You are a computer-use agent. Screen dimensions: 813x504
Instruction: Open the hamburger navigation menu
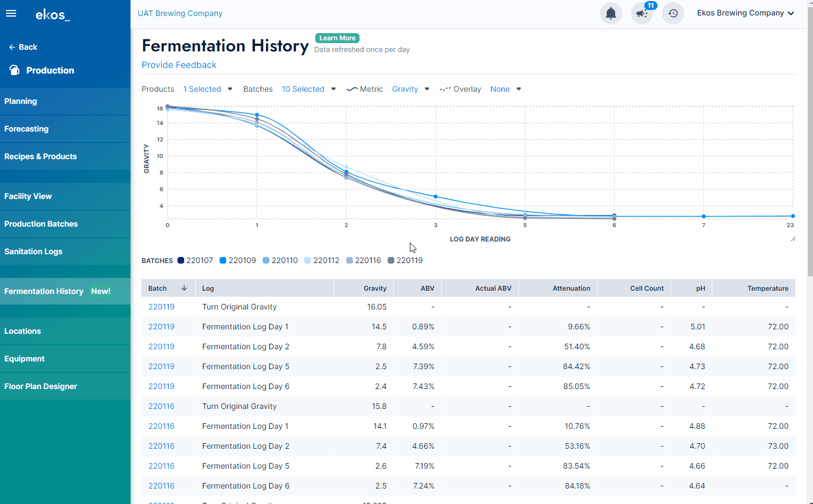click(x=11, y=13)
